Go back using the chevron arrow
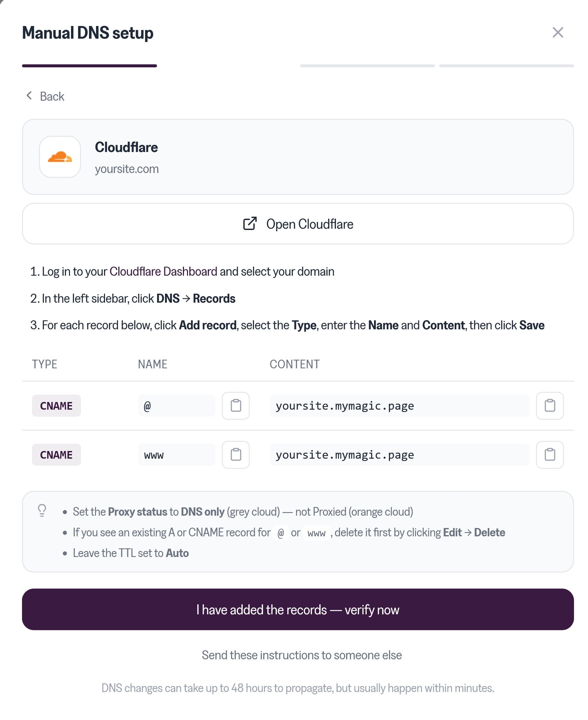Screen dimensions: 588x720 click(x=29, y=96)
